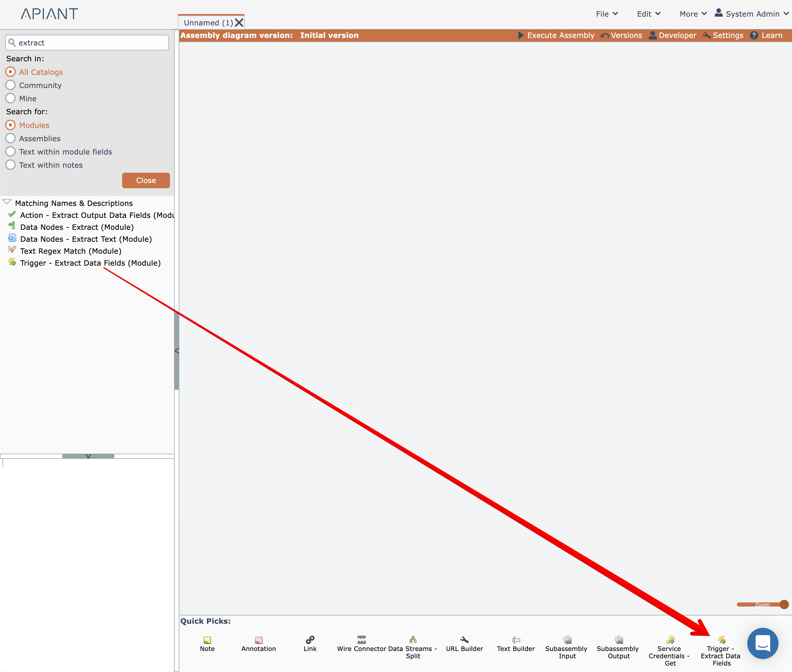
Task: Collapse Matching Names & Descriptions section
Action: pyautogui.click(x=7, y=202)
